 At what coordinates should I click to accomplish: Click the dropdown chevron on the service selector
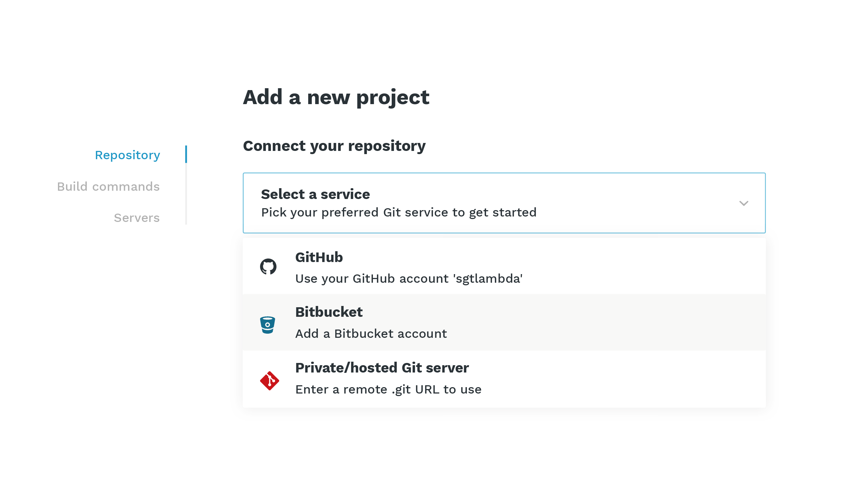[744, 203]
